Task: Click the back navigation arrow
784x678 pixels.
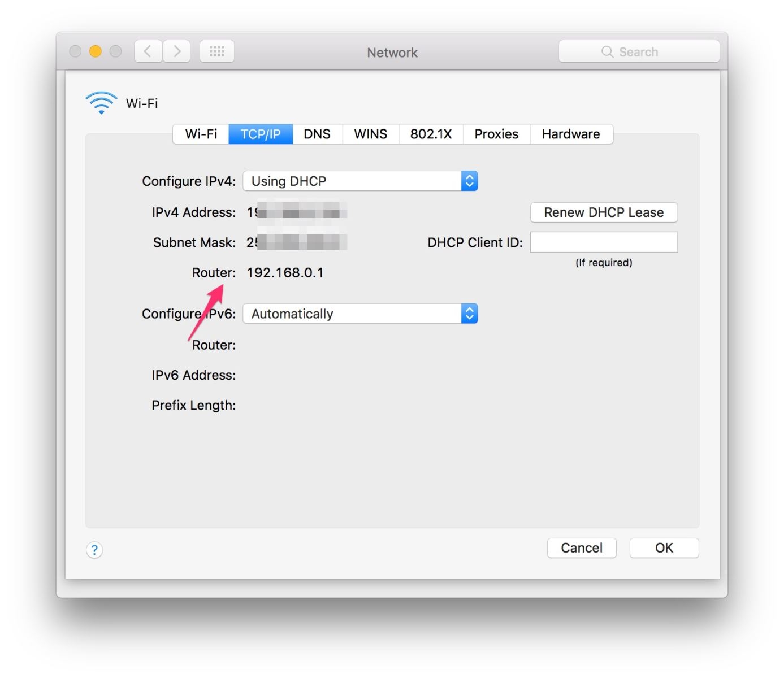Action: coord(148,51)
